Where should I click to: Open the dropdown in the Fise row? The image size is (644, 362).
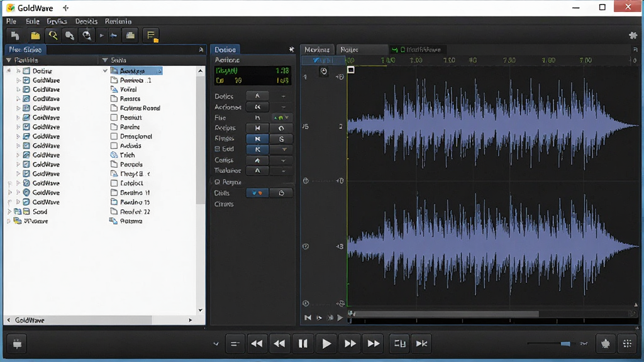pos(287,118)
